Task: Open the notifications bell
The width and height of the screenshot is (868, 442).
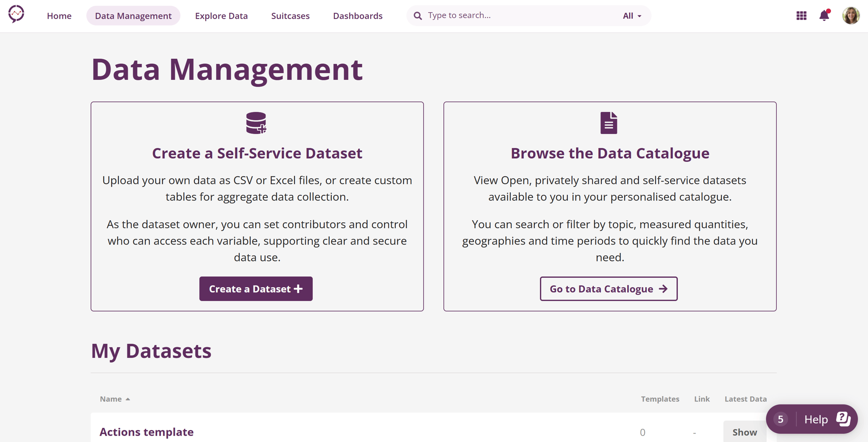Action: (823, 16)
